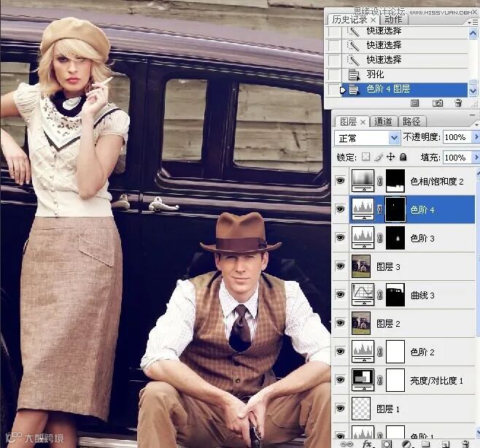Open the History panel options menu
Image resolution: width=480 pixels, height=448 pixels.
[x=473, y=22]
